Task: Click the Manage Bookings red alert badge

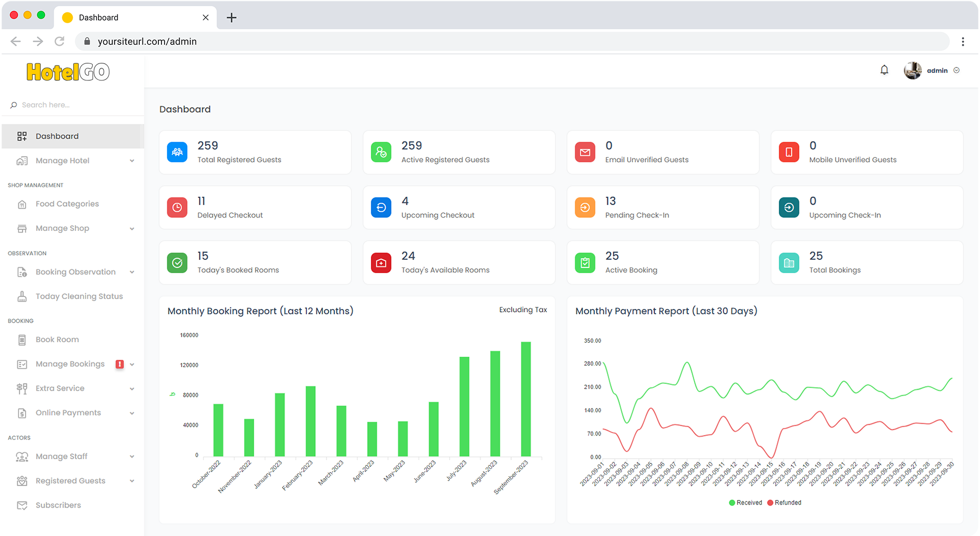Action: [x=120, y=364]
